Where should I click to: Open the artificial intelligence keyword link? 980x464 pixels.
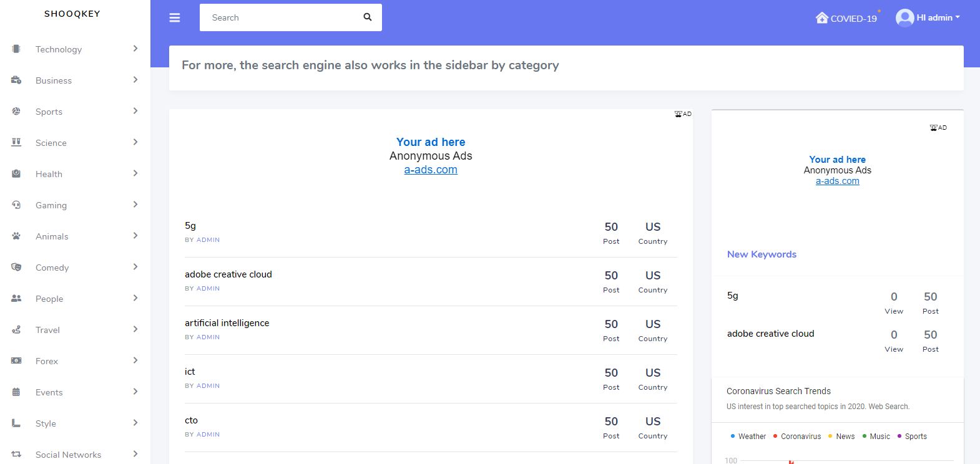227,323
